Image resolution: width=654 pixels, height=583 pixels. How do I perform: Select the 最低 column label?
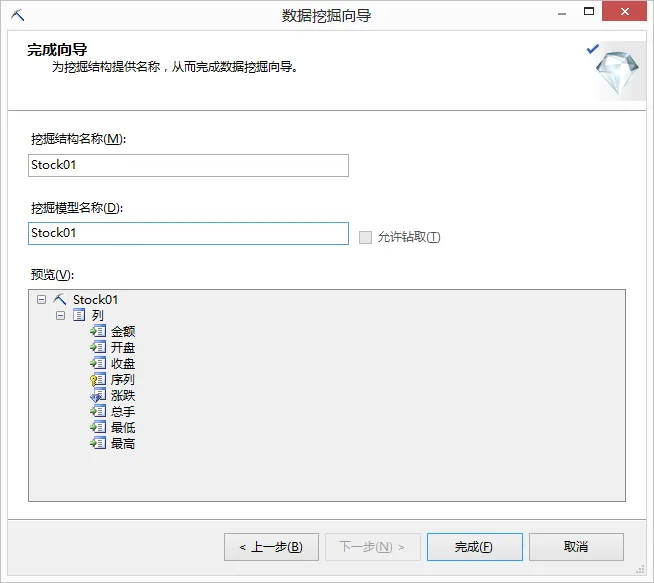[123, 427]
